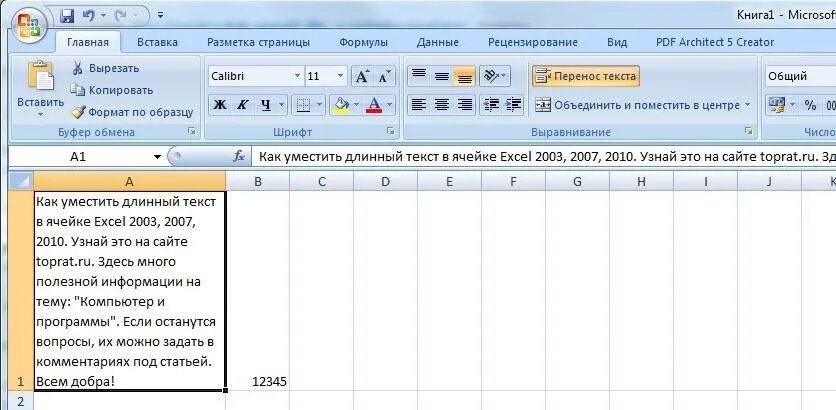The height and width of the screenshot is (410, 836).
Task: Select column B header
Action: click(x=258, y=181)
